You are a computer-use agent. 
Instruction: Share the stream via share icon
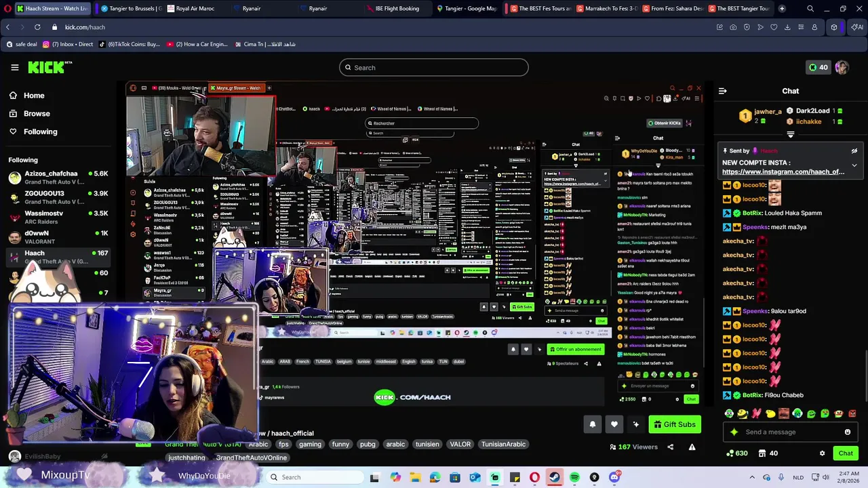tap(671, 447)
